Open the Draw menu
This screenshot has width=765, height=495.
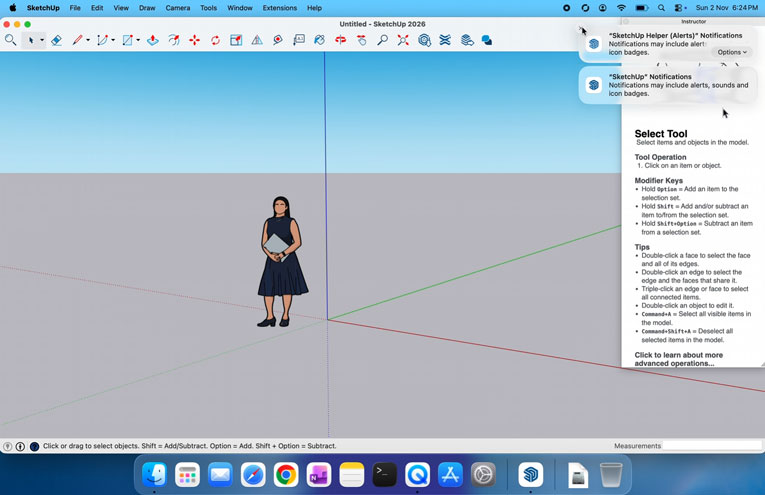point(147,8)
